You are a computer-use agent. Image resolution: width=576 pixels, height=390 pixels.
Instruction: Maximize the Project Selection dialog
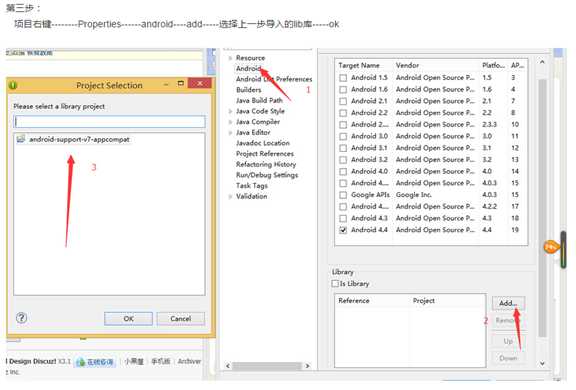pyautogui.click(x=180, y=83)
